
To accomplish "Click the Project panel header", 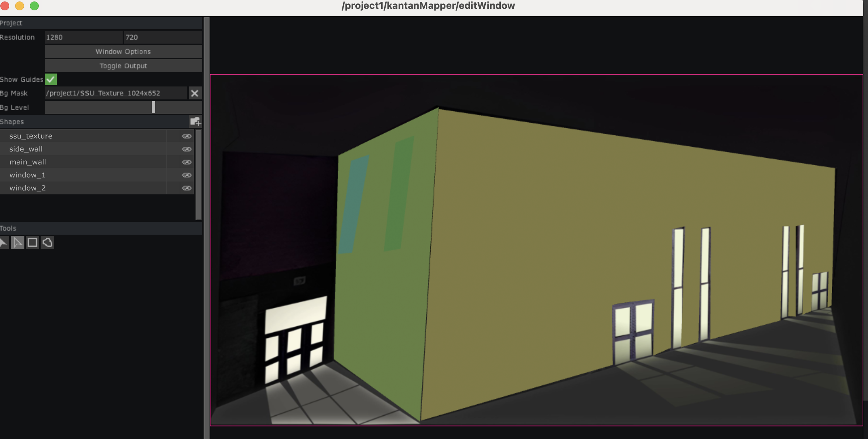I will tap(12, 23).
